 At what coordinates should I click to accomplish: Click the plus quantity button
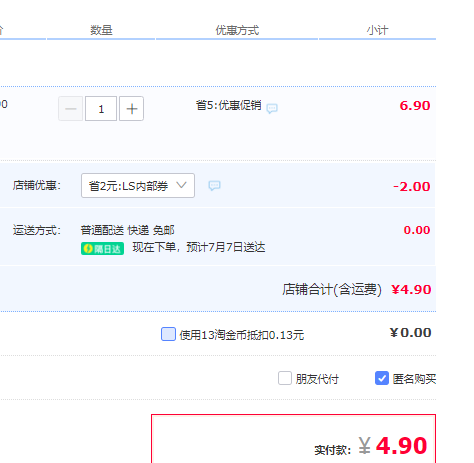(131, 109)
